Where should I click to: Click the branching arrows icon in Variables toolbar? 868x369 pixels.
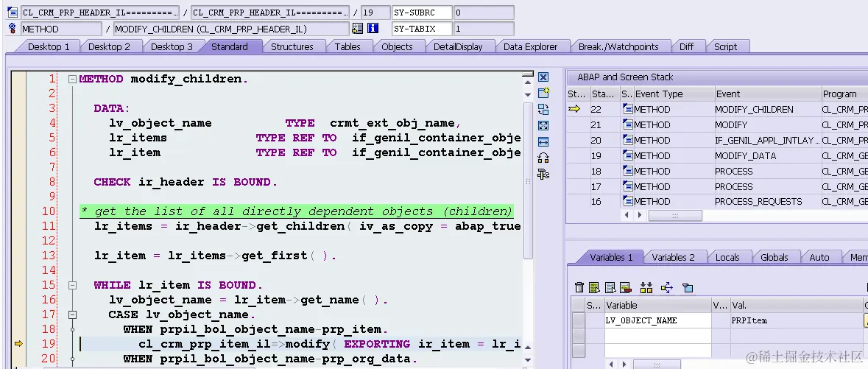click(x=666, y=287)
